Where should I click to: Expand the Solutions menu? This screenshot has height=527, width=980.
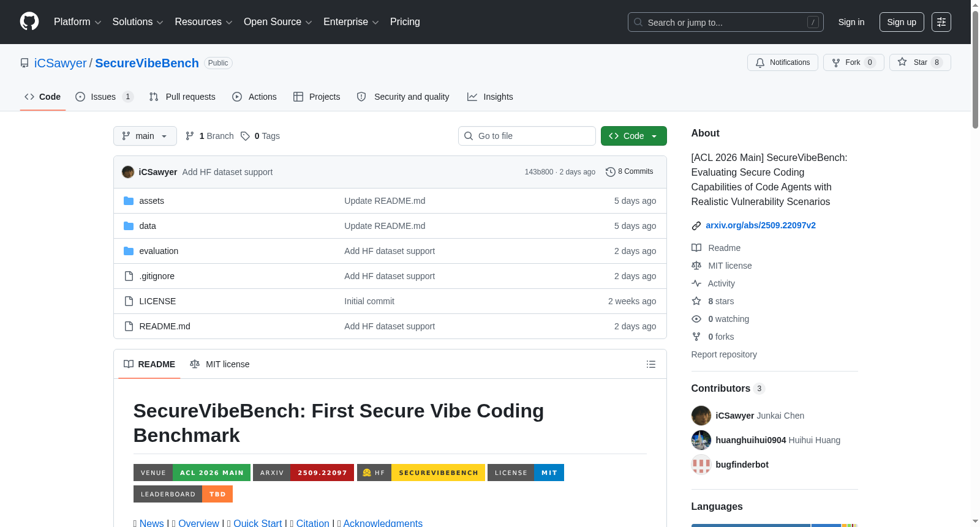tap(138, 22)
